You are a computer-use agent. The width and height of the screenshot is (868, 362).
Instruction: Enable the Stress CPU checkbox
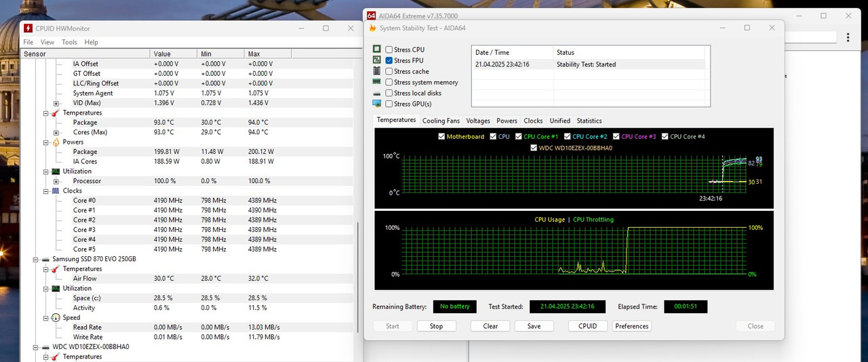click(389, 49)
